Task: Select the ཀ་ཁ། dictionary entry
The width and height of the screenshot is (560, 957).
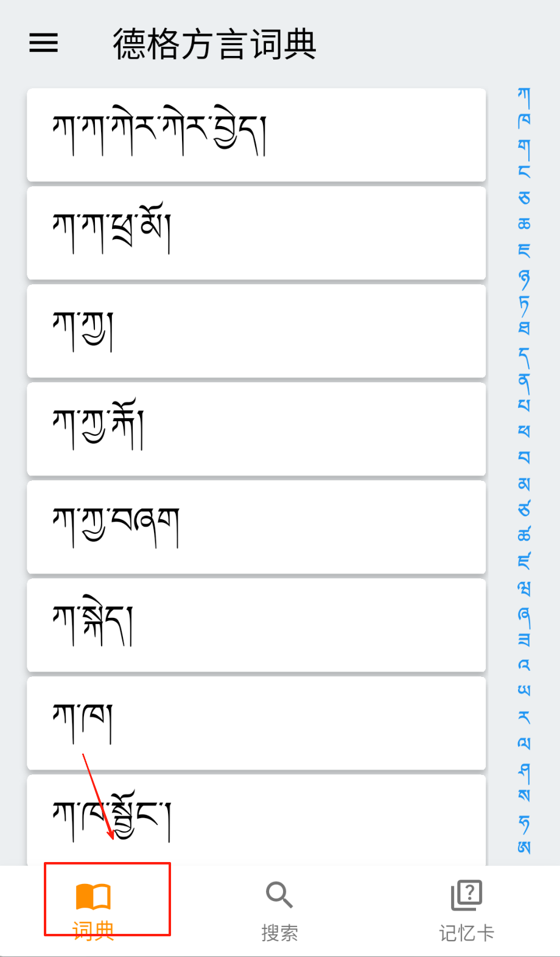Action: (x=256, y=723)
